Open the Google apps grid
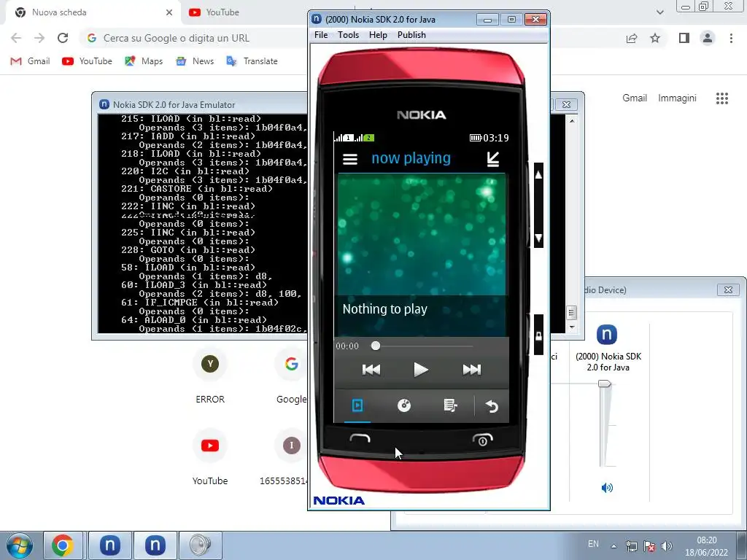The image size is (747, 560). coord(722,98)
